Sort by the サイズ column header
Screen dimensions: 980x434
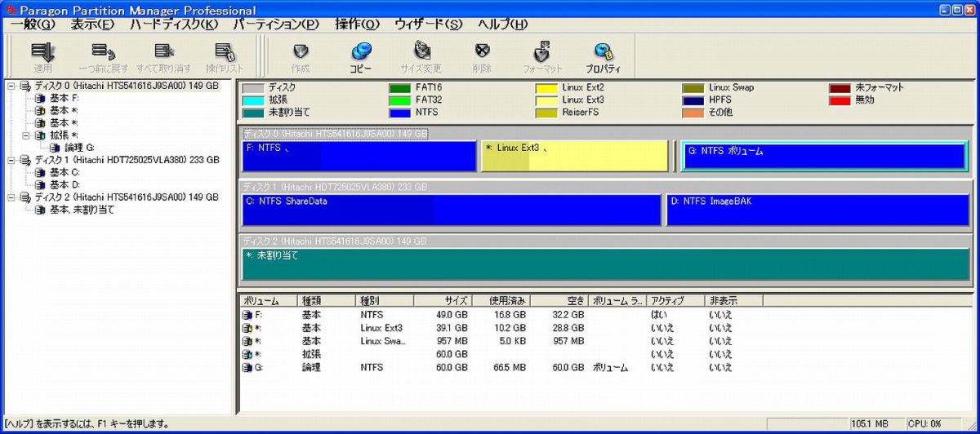tap(443, 301)
